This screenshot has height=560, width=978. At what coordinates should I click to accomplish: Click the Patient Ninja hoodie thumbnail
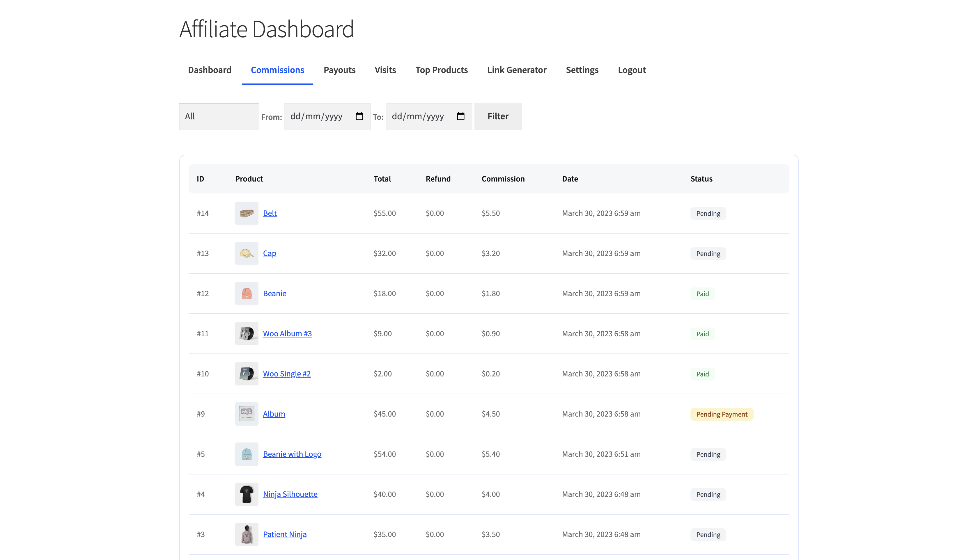click(246, 534)
